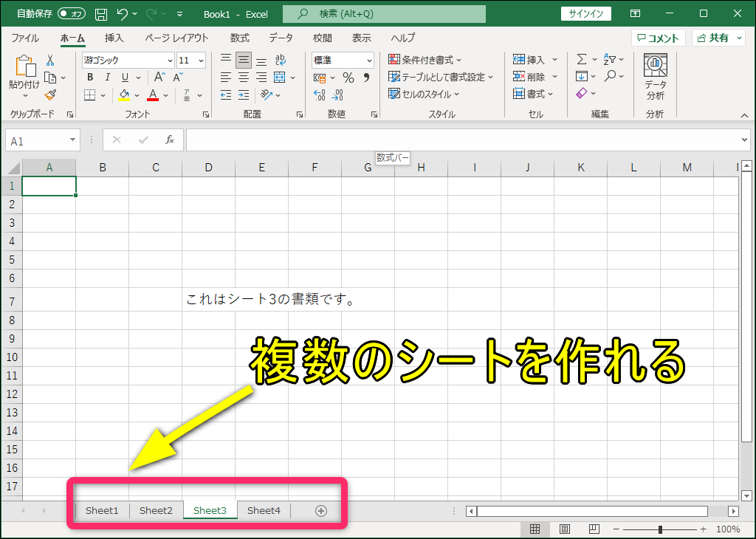Click the Comments button

coord(658,38)
